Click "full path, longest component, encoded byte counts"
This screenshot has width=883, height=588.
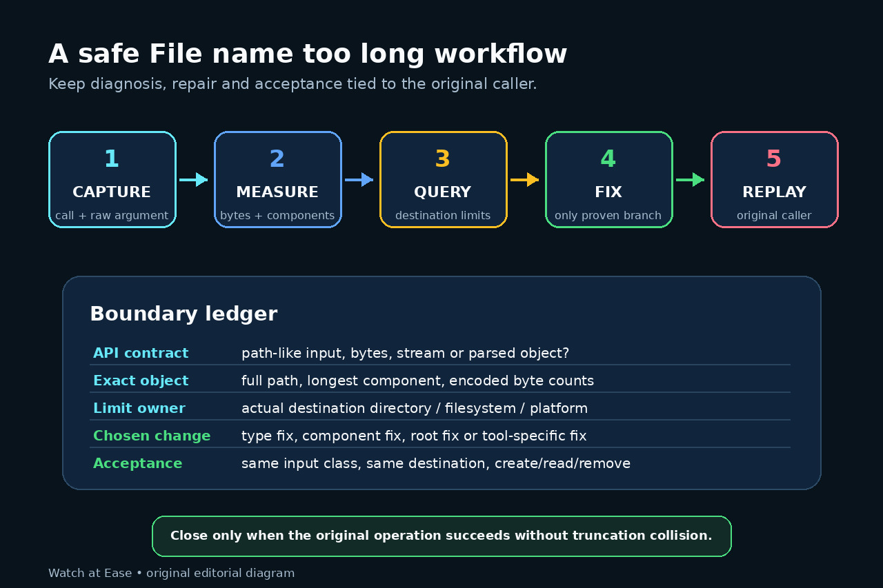[x=417, y=381]
